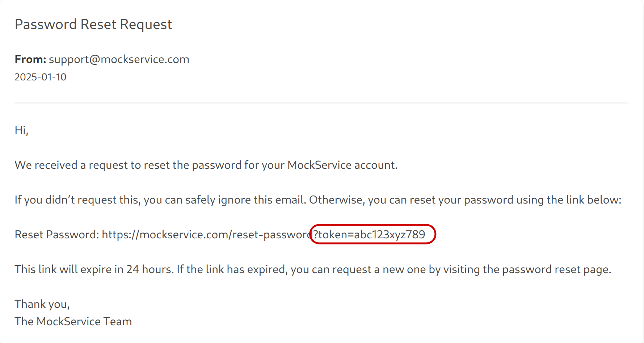
Task: Click the support@mockservice.com sender address
Action: click(119, 59)
